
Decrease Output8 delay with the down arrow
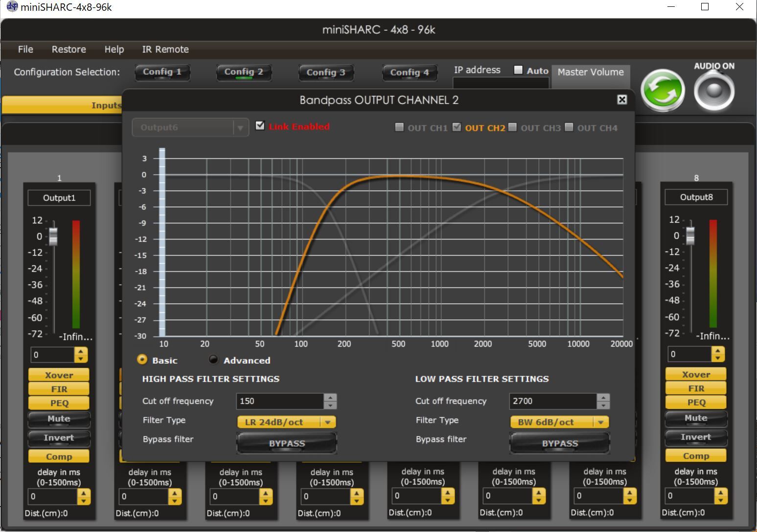(721, 500)
